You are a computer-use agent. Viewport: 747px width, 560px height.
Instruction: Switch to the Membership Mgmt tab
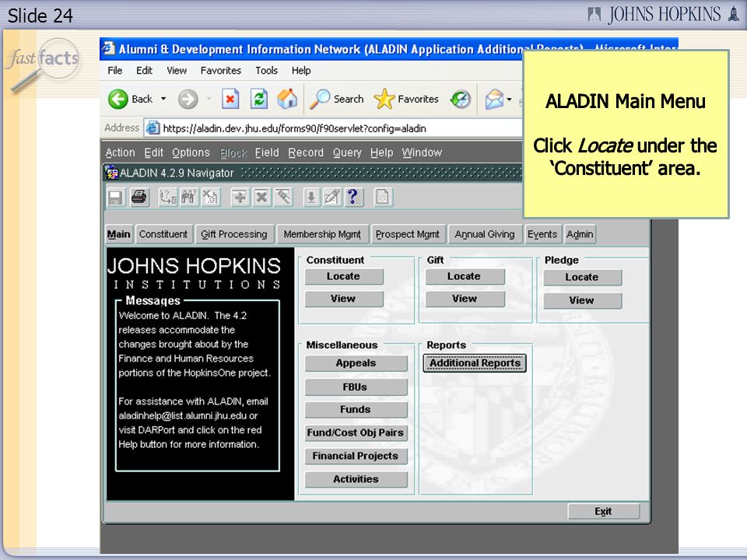pyautogui.click(x=322, y=234)
